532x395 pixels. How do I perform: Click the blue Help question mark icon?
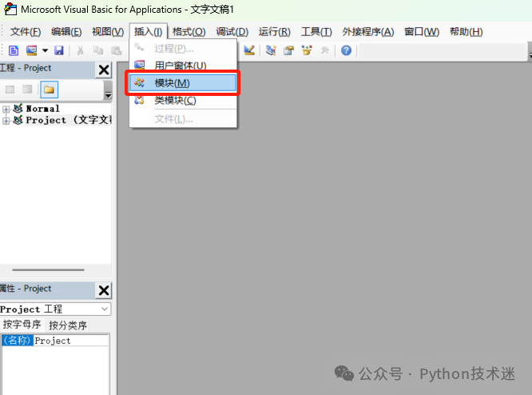click(346, 50)
